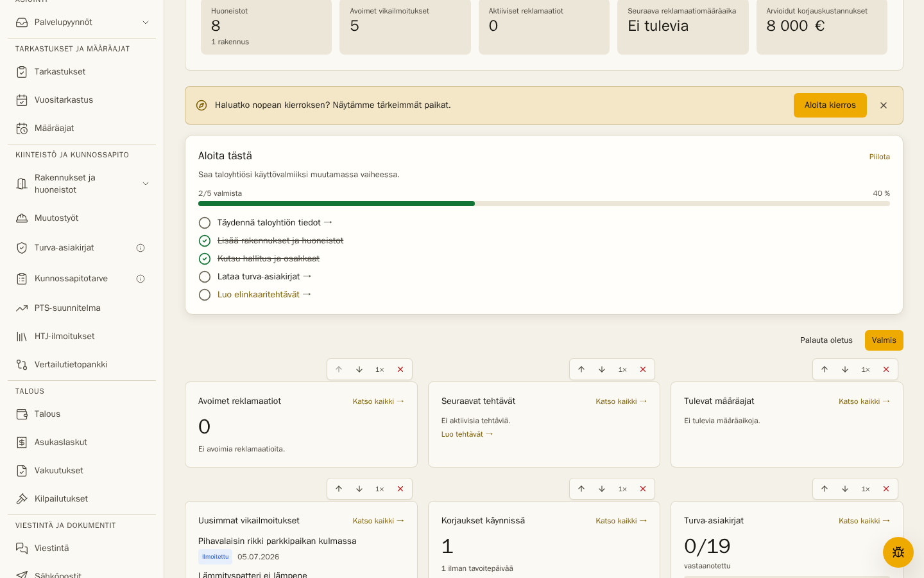Open Asukaslaskut in sidebar

point(81,442)
